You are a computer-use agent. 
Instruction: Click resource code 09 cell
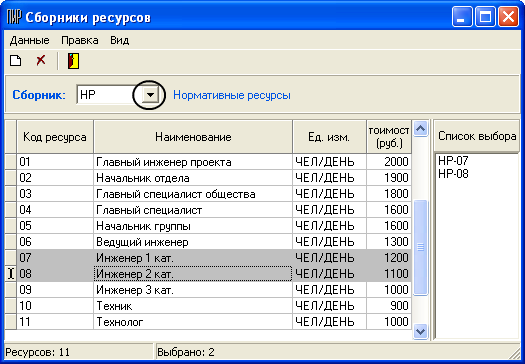[x=55, y=290]
